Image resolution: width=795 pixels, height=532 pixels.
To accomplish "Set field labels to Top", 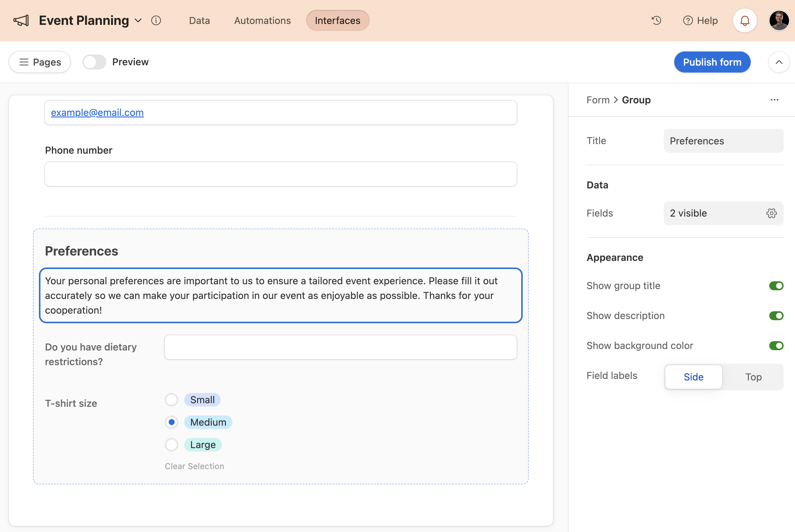I will click(753, 377).
